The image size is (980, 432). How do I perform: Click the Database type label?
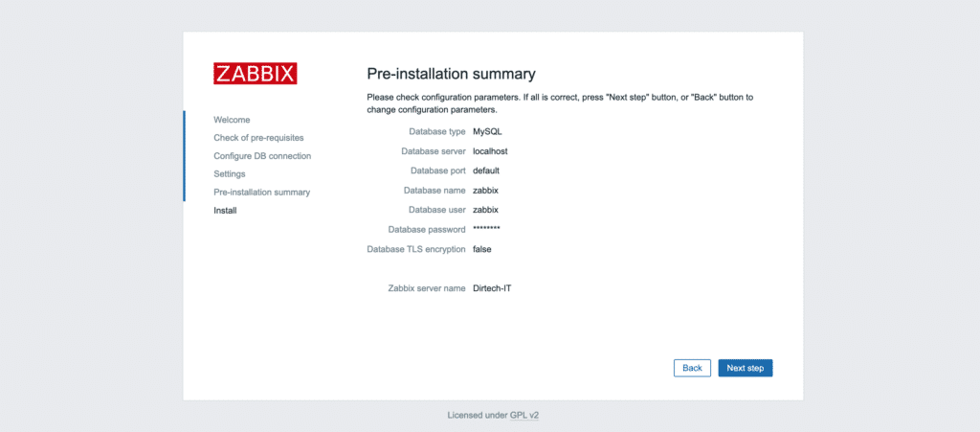pyautogui.click(x=436, y=132)
